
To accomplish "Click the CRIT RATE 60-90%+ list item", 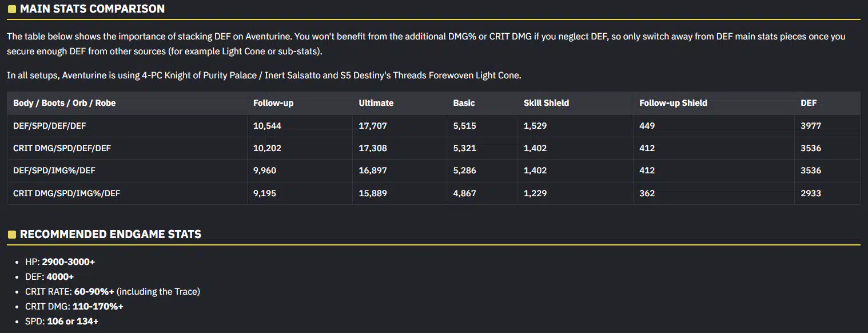I will tap(113, 292).
